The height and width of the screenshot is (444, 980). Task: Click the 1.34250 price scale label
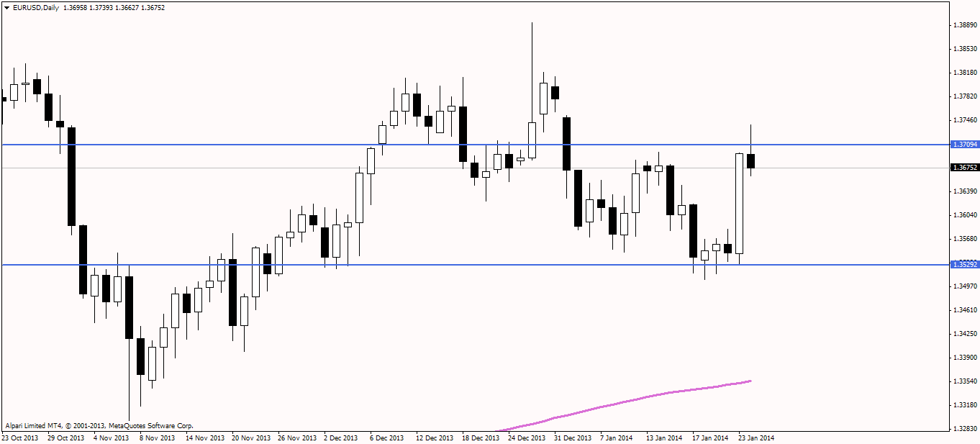pos(964,334)
